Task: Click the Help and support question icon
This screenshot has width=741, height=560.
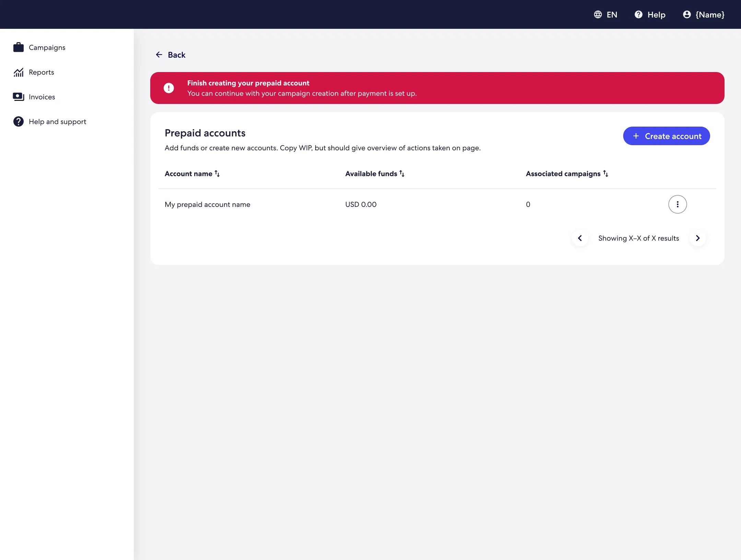Action: tap(19, 121)
